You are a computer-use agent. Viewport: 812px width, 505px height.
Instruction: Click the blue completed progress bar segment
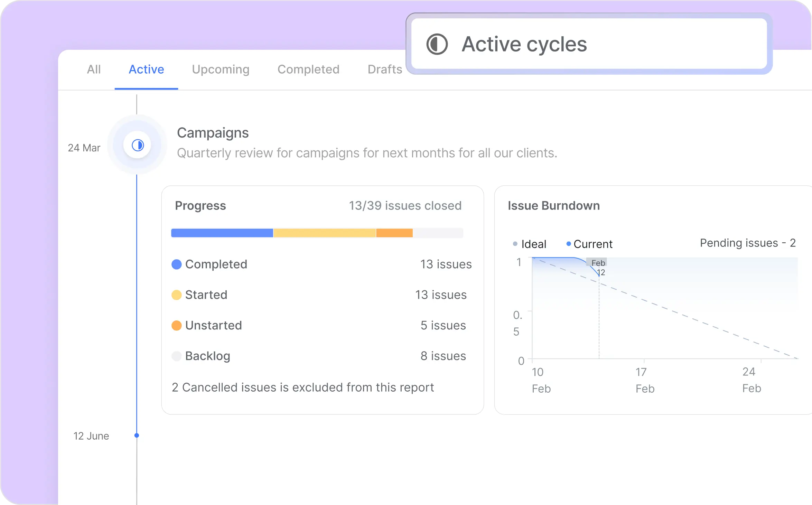222,233
